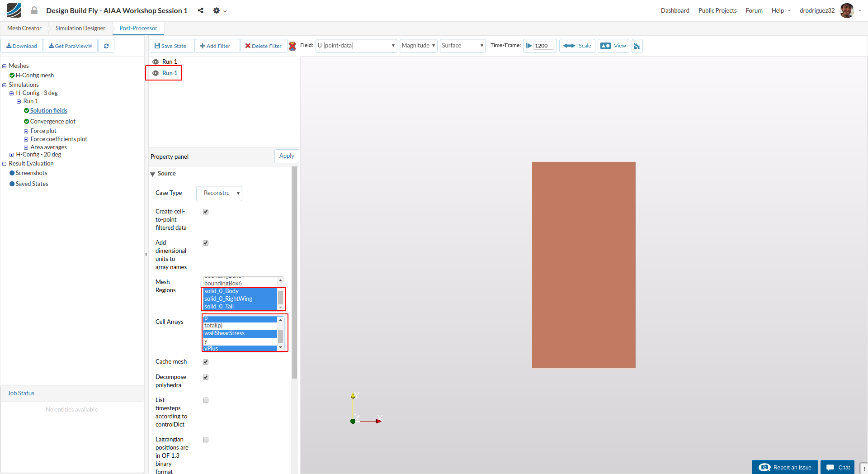Click the user avatar picture
Viewport: 868px width, 474px height.
tap(847, 10)
